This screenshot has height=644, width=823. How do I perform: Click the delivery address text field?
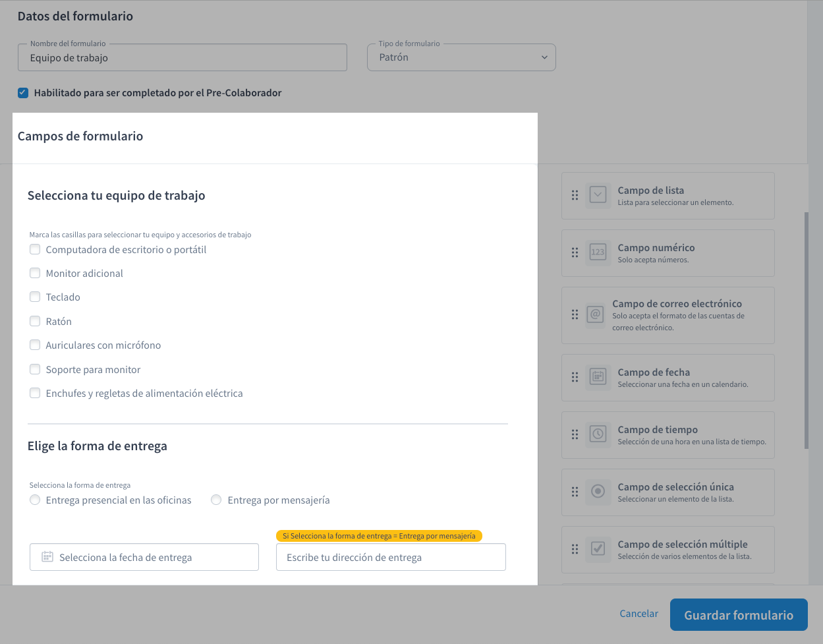click(x=391, y=558)
